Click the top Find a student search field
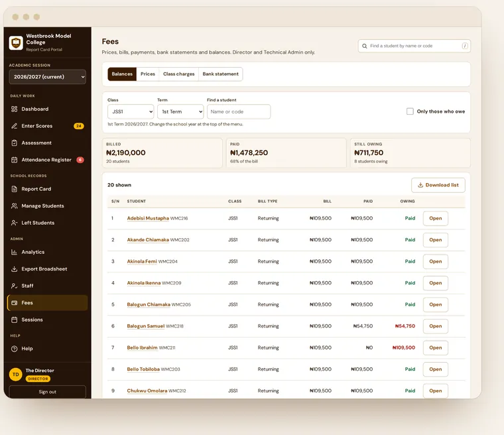504x435 pixels. pos(414,46)
